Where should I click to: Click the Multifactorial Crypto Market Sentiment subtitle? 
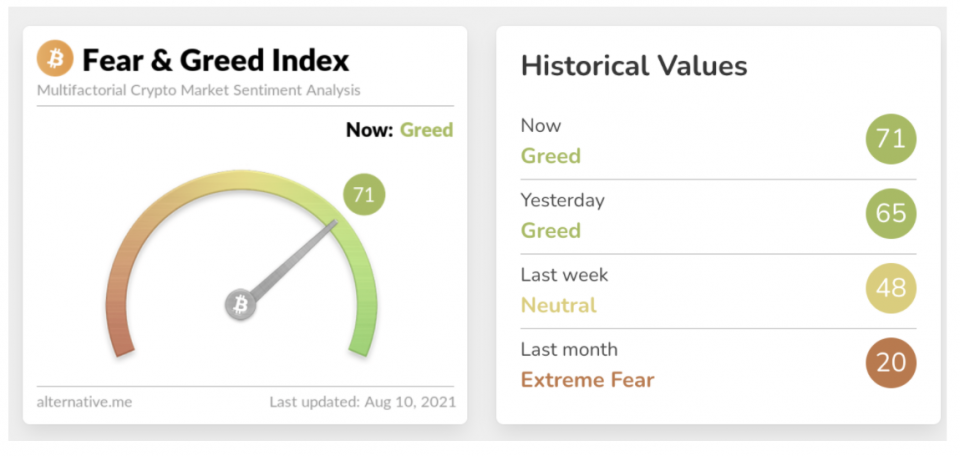coord(198,90)
